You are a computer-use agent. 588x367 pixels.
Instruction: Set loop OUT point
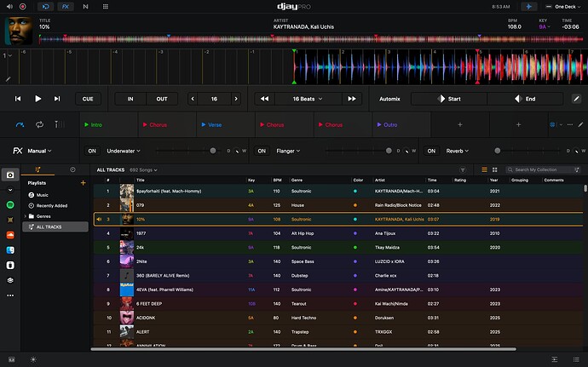[162, 99]
